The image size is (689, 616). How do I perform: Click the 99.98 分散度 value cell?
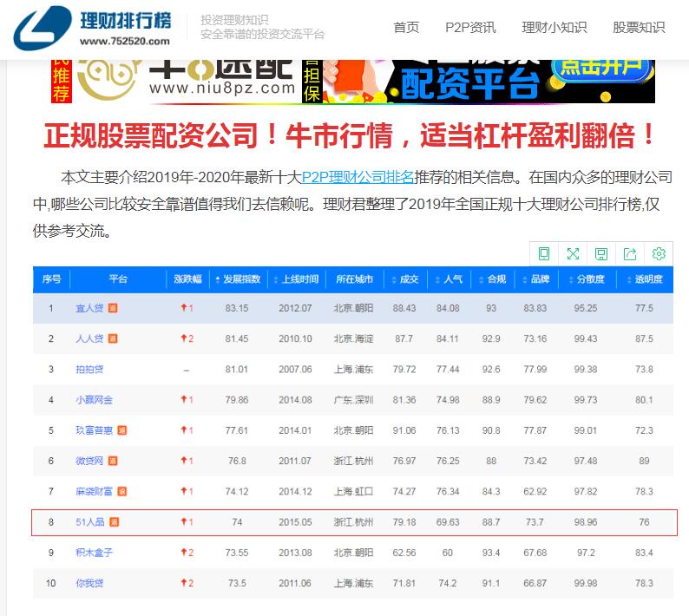tap(585, 583)
